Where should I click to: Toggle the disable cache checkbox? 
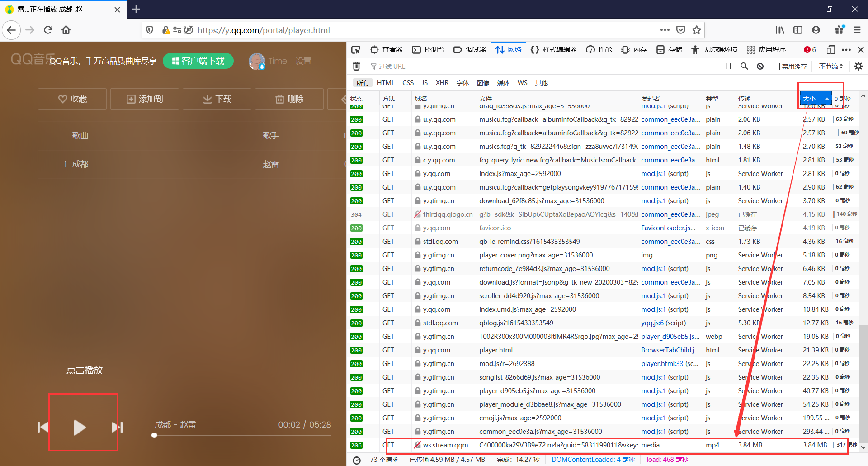coord(776,67)
